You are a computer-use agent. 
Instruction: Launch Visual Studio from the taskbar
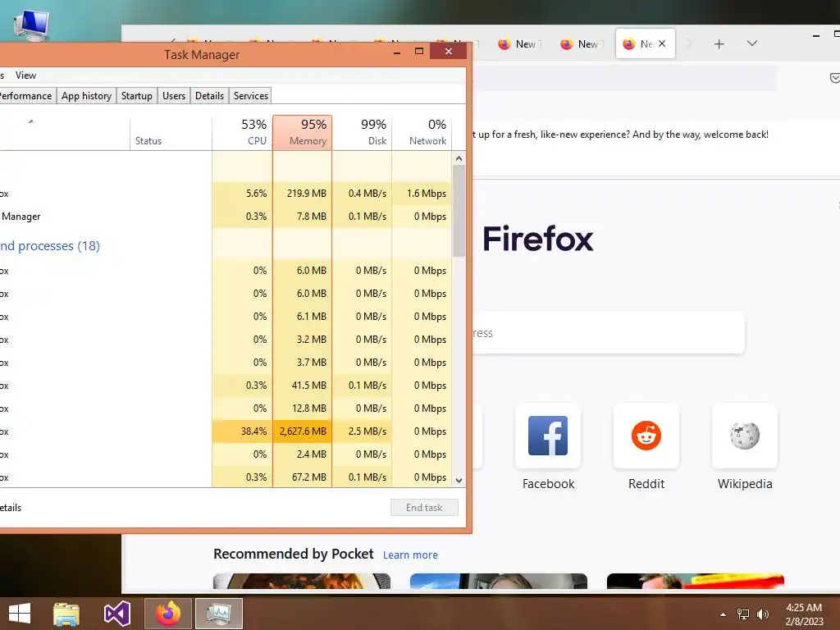pyautogui.click(x=116, y=614)
